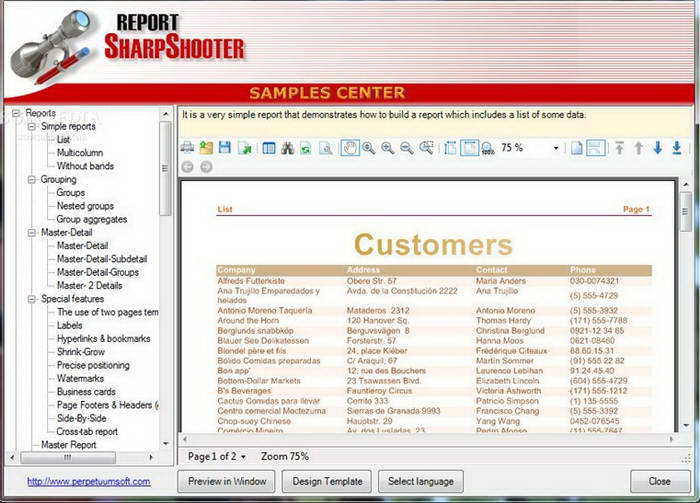Open the Business cards sample

point(86,392)
